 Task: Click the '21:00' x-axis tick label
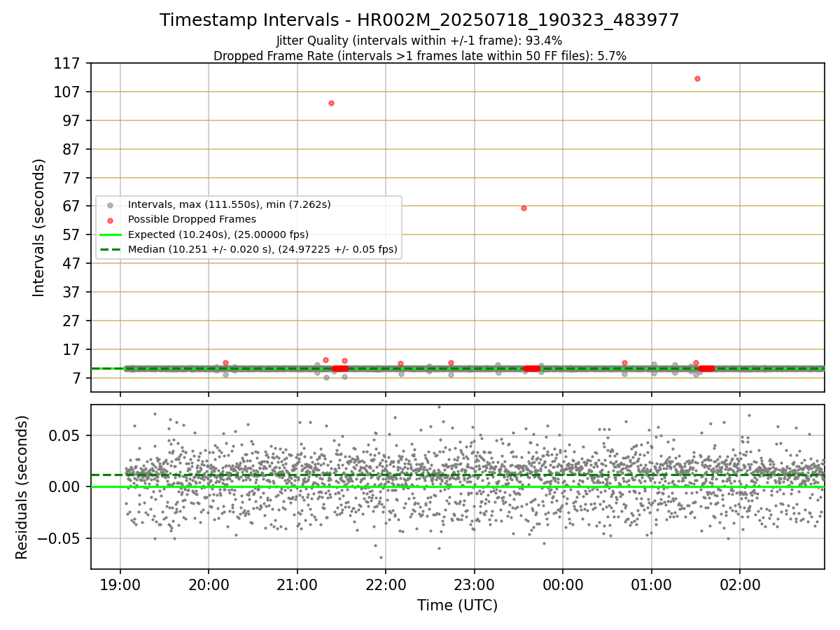point(297,584)
